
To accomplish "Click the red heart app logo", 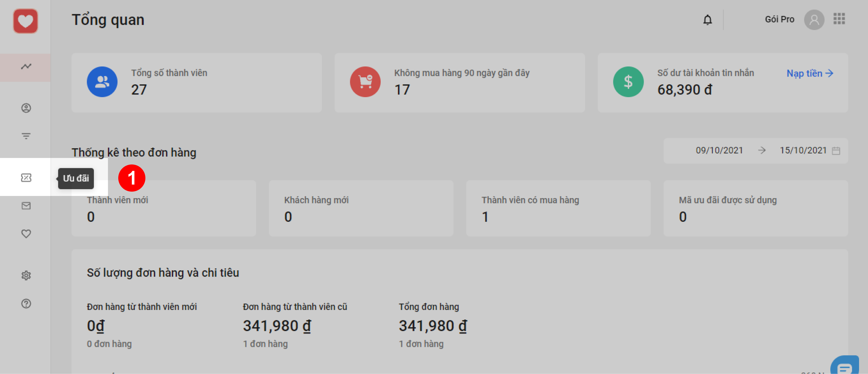I will pos(25,21).
